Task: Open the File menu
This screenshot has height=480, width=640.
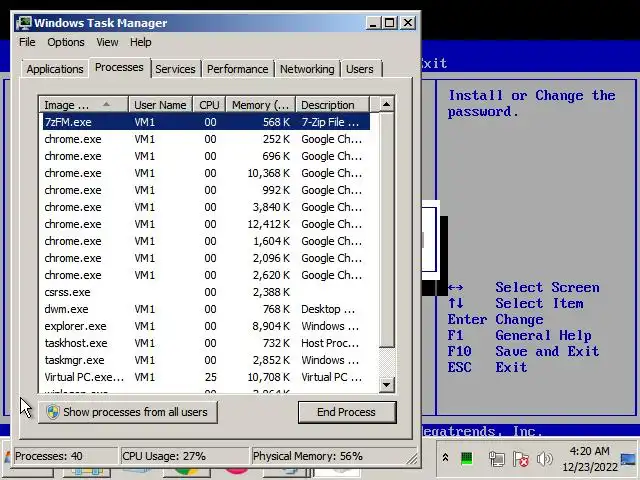Action: coord(27,42)
